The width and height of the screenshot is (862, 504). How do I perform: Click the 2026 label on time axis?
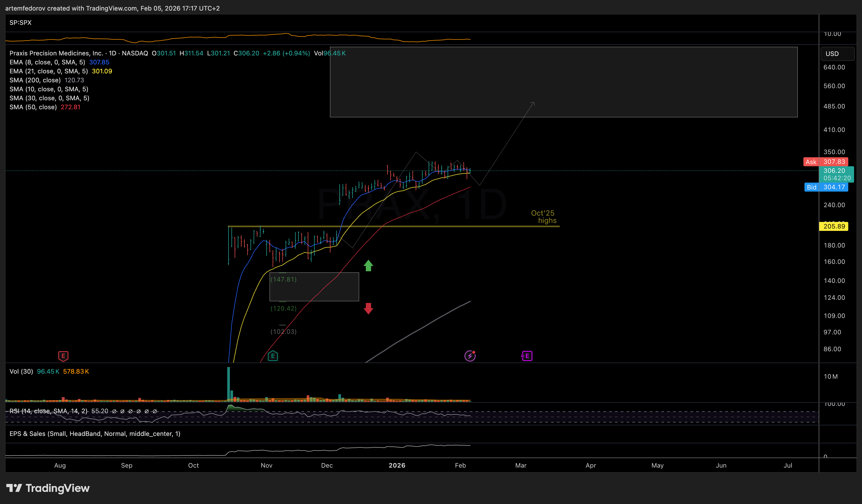[x=397, y=465]
